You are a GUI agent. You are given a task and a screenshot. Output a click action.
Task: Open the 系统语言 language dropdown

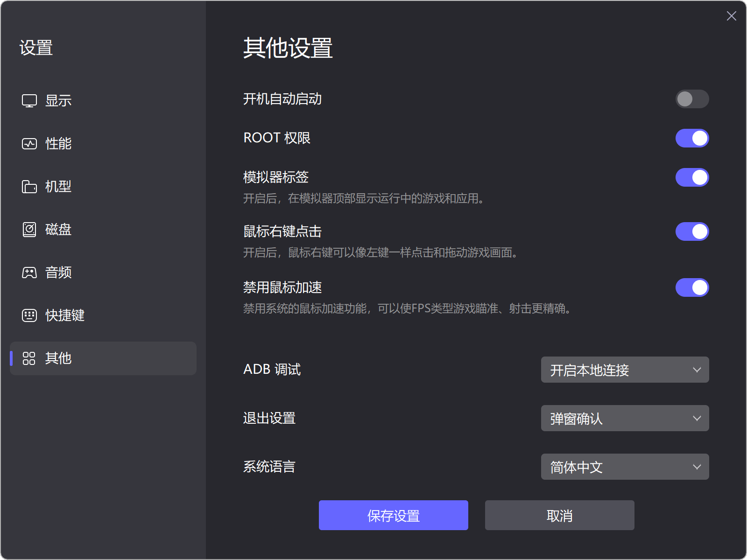click(625, 467)
